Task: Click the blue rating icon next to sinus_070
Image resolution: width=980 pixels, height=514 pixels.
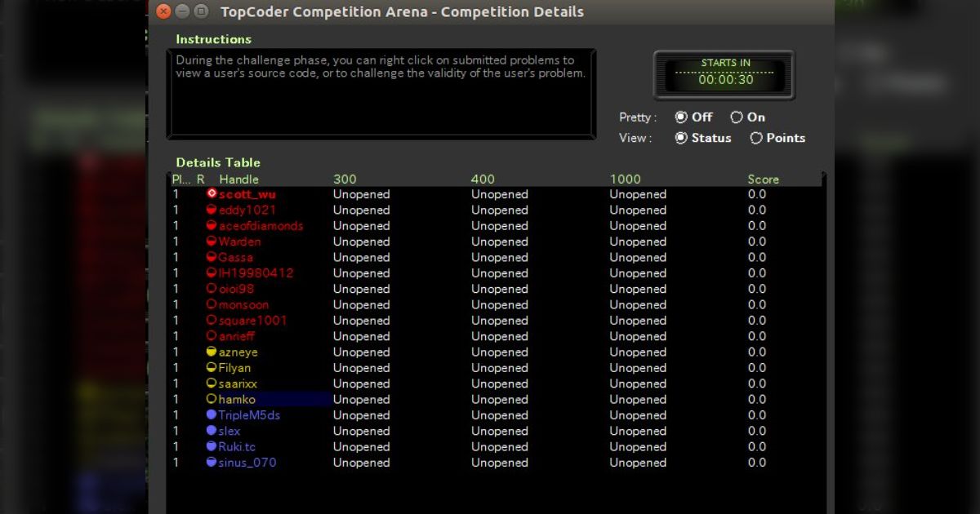Action: (212, 463)
